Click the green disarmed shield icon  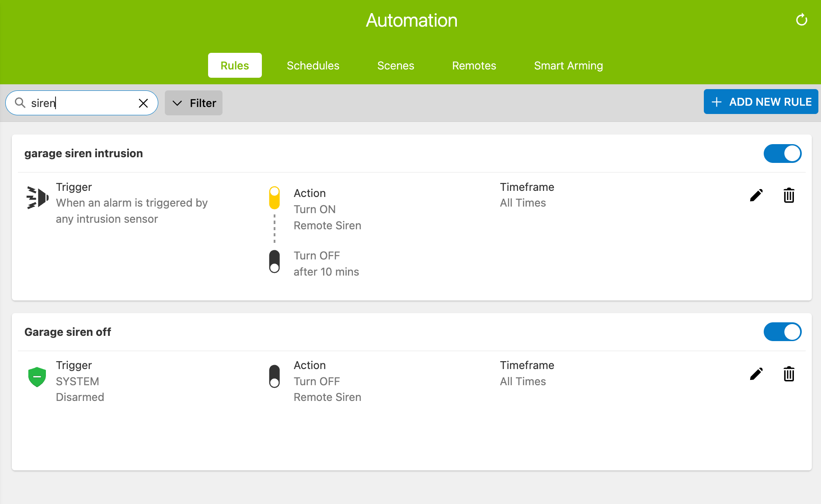pos(37,376)
